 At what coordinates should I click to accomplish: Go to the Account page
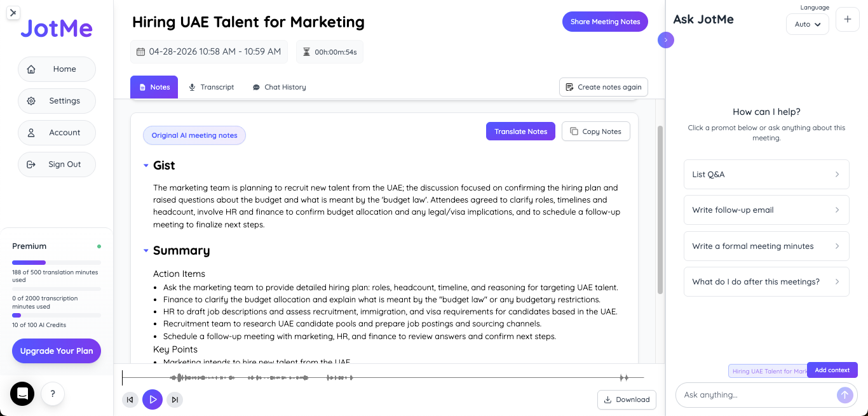tap(57, 133)
